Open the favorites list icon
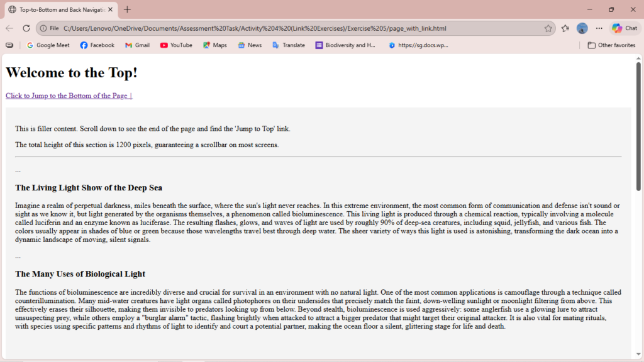The width and height of the screenshot is (644, 362). pyautogui.click(x=565, y=28)
